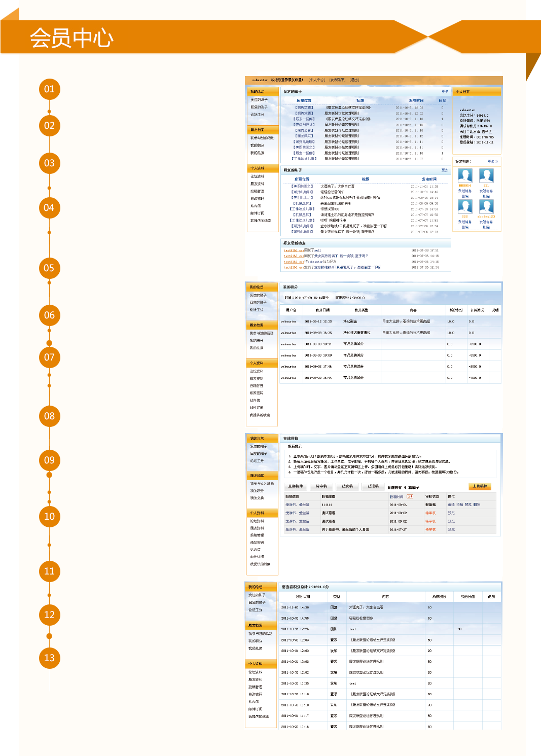
Task: Select the 已退稿 tab
Action: (373, 486)
